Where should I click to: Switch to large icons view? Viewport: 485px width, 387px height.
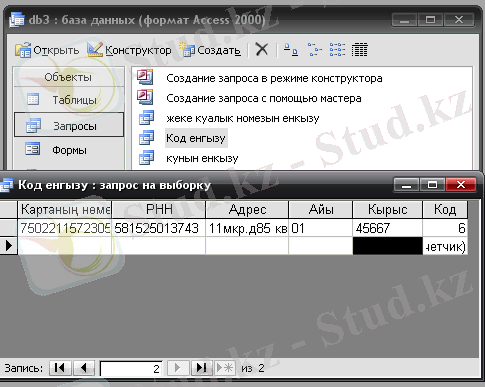point(291,50)
